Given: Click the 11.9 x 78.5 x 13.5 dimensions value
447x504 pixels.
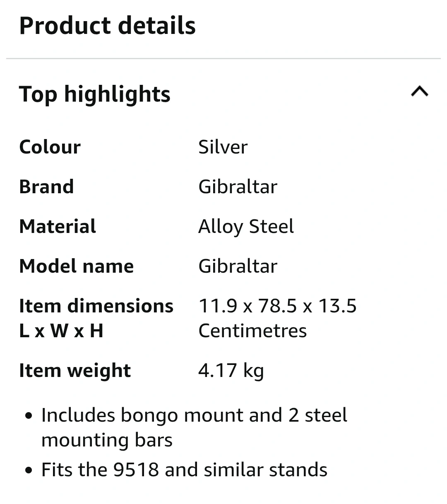Looking at the screenshot, I should [x=277, y=306].
